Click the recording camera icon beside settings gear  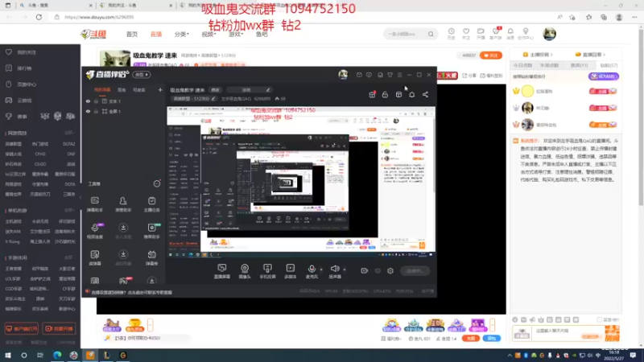coord(365,271)
